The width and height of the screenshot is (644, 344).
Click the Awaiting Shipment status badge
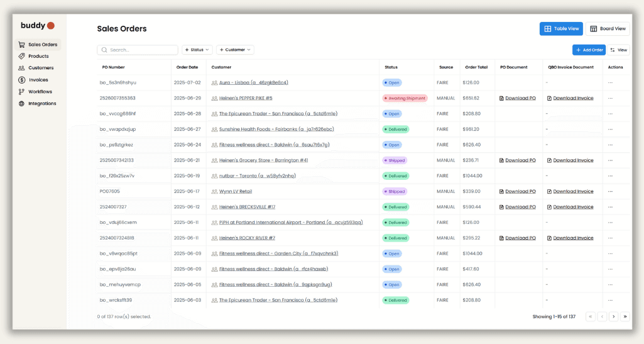[x=405, y=98]
